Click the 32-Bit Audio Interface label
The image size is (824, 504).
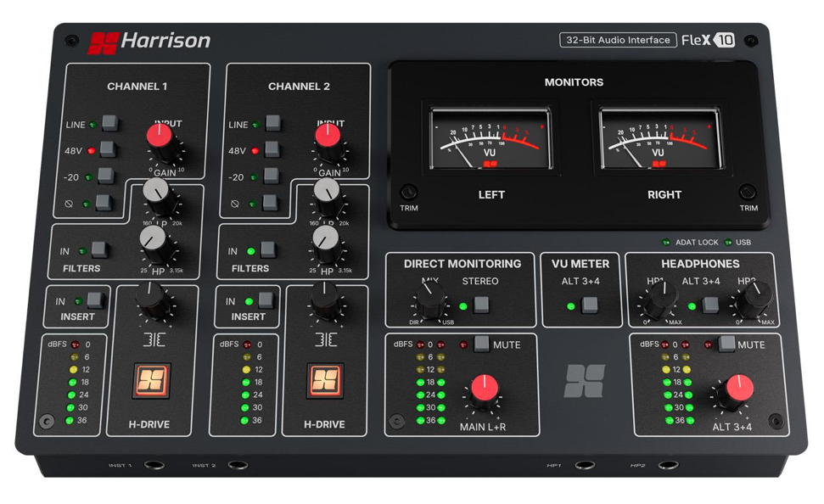tap(618, 40)
